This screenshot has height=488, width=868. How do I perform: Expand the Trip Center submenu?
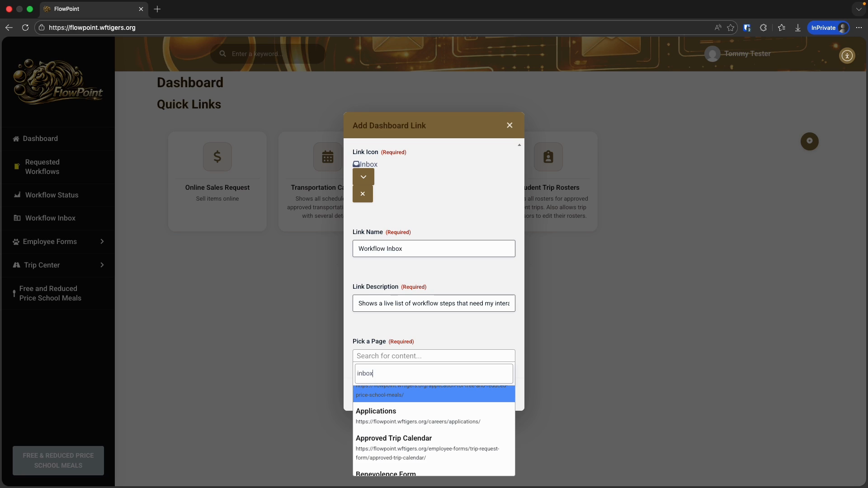click(102, 265)
